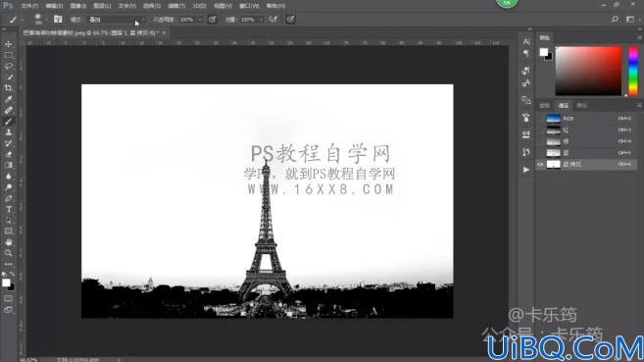Select the Eyedropper tool
Viewport: 644px width, 362px height.
click(x=8, y=99)
